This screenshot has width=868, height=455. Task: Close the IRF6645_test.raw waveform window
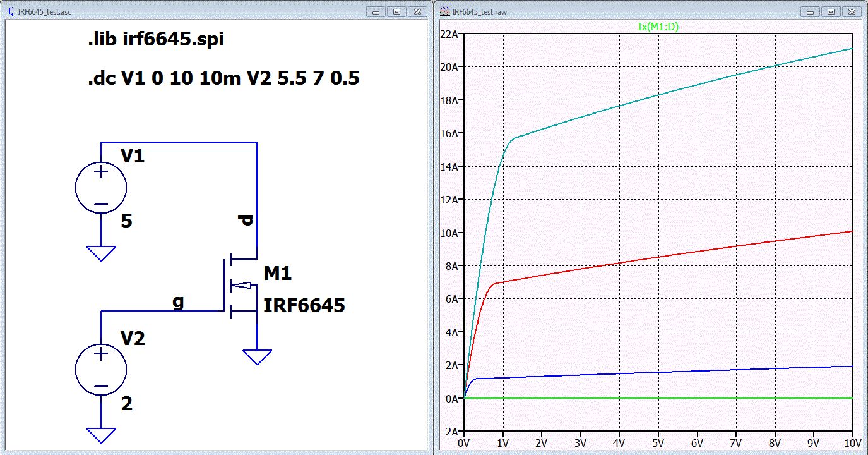coord(851,11)
